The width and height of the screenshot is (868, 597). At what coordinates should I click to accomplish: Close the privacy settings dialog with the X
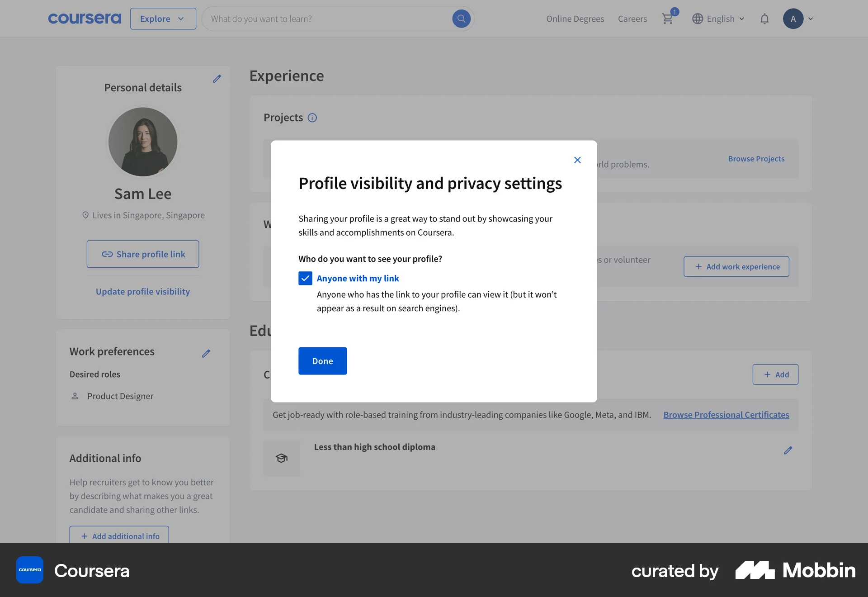(x=577, y=160)
